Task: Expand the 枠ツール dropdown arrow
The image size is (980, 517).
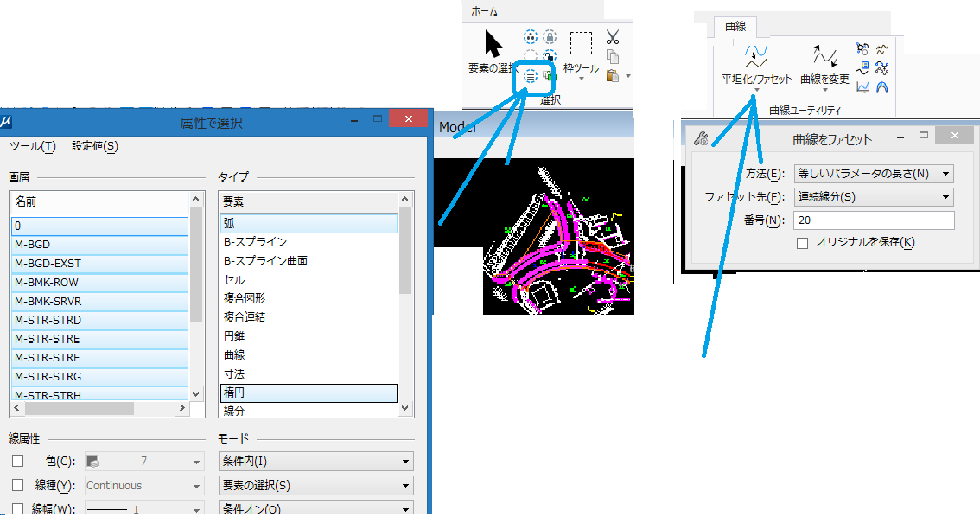Action: [x=582, y=80]
